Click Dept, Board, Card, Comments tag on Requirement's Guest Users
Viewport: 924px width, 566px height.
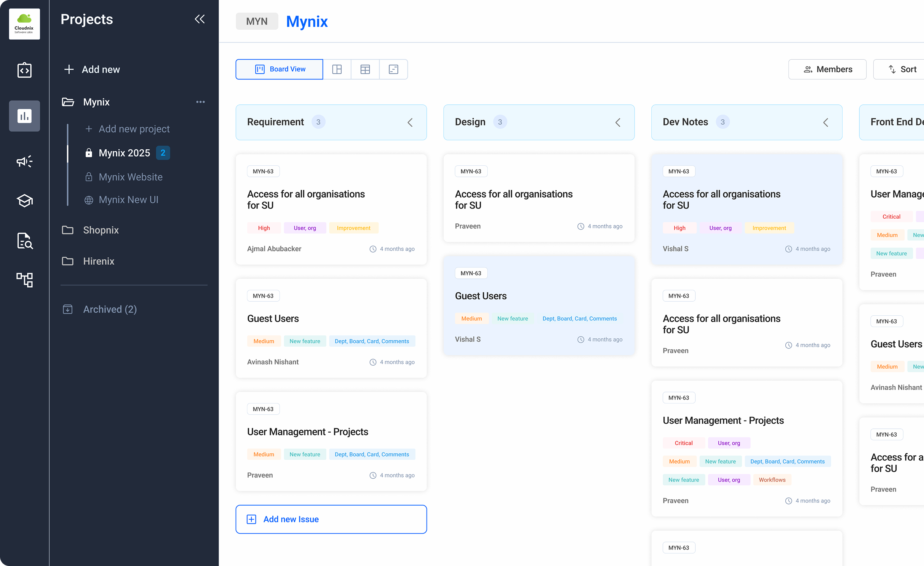pyautogui.click(x=372, y=341)
